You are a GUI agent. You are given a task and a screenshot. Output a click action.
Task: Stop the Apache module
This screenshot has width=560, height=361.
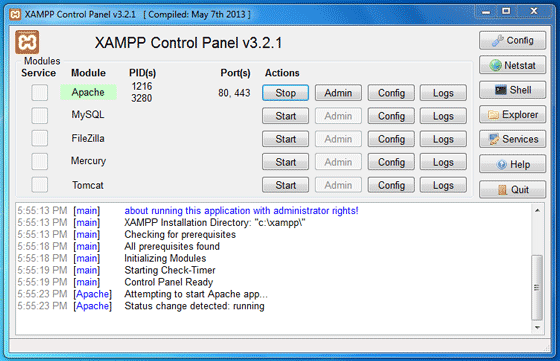pyautogui.click(x=285, y=93)
